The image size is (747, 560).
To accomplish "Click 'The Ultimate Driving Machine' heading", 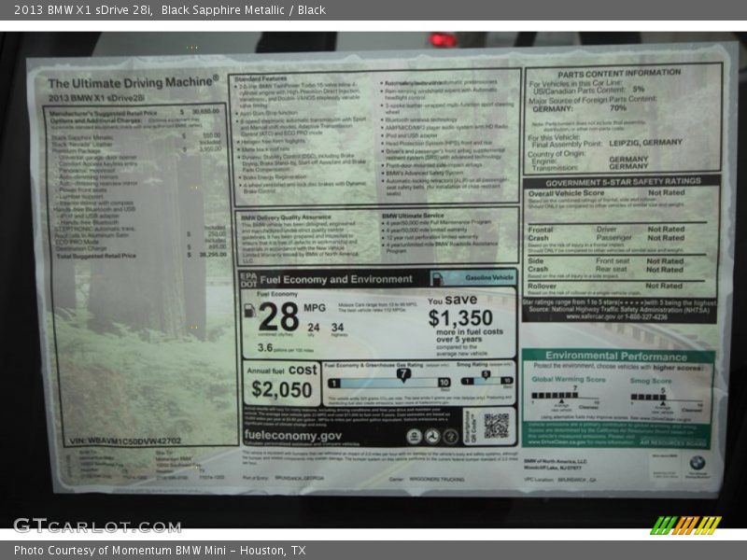I will (x=134, y=82).
